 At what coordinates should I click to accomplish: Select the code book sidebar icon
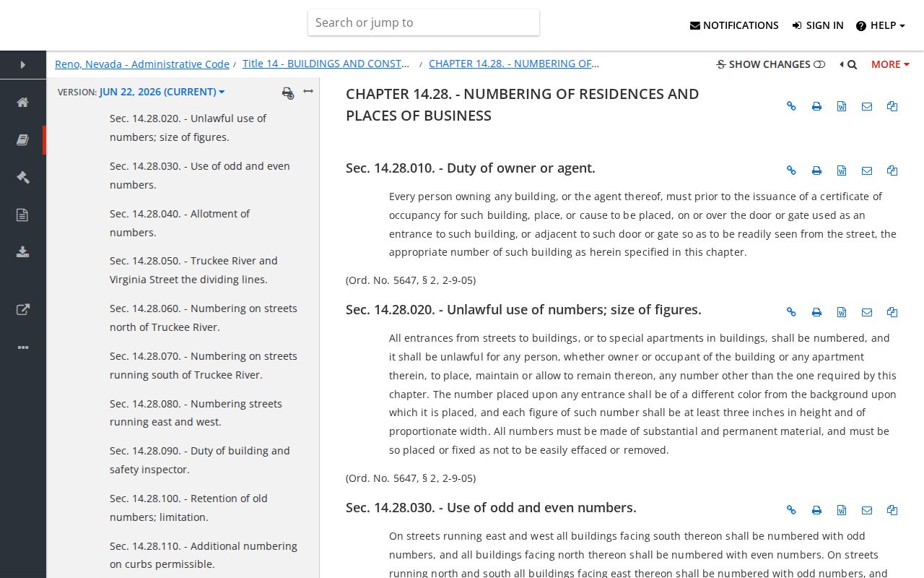point(23,139)
